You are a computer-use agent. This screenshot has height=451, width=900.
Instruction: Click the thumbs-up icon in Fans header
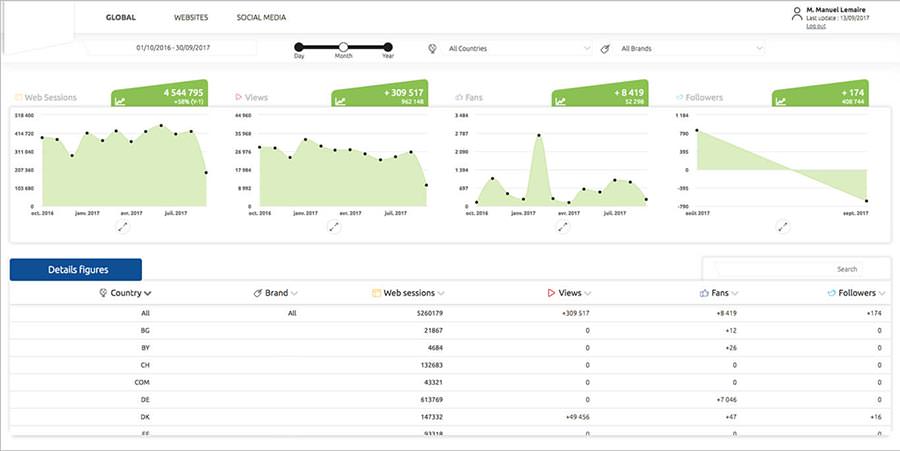pyautogui.click(x=704, y=293)
